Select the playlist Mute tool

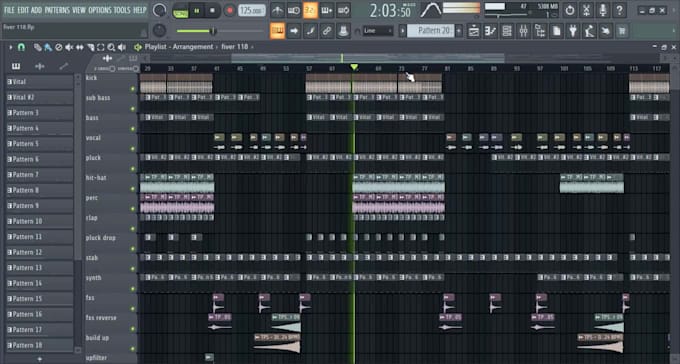69,47
